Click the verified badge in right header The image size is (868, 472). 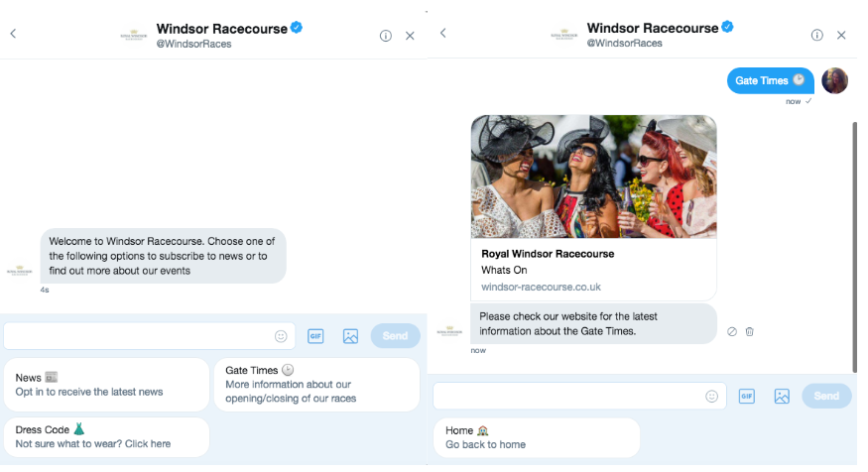click(727, 27)
